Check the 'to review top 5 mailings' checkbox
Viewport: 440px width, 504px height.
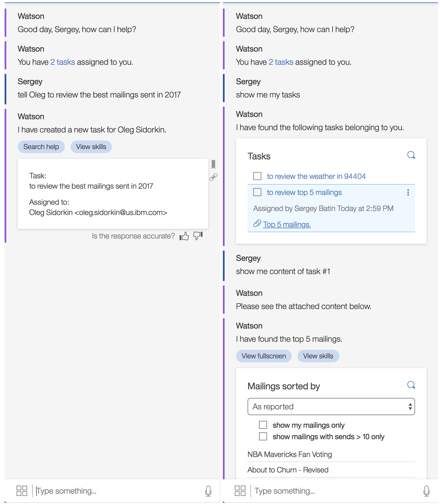coord(257,192)
